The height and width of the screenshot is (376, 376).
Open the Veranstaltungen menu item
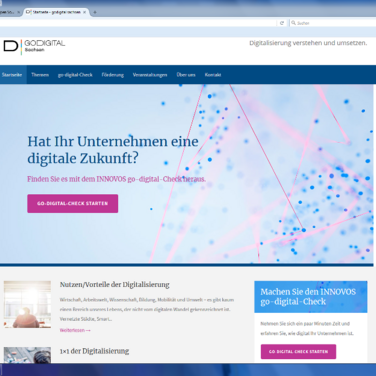pos(150,75)
